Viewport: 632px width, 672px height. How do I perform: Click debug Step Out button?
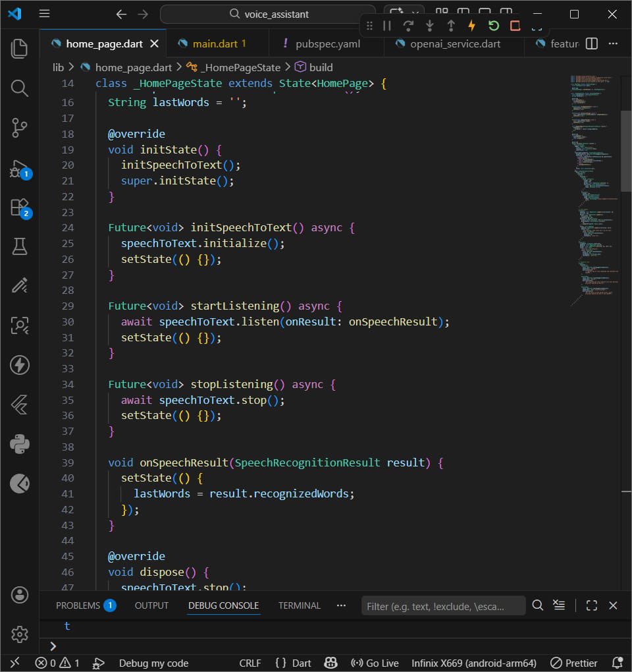coord(451,26)
